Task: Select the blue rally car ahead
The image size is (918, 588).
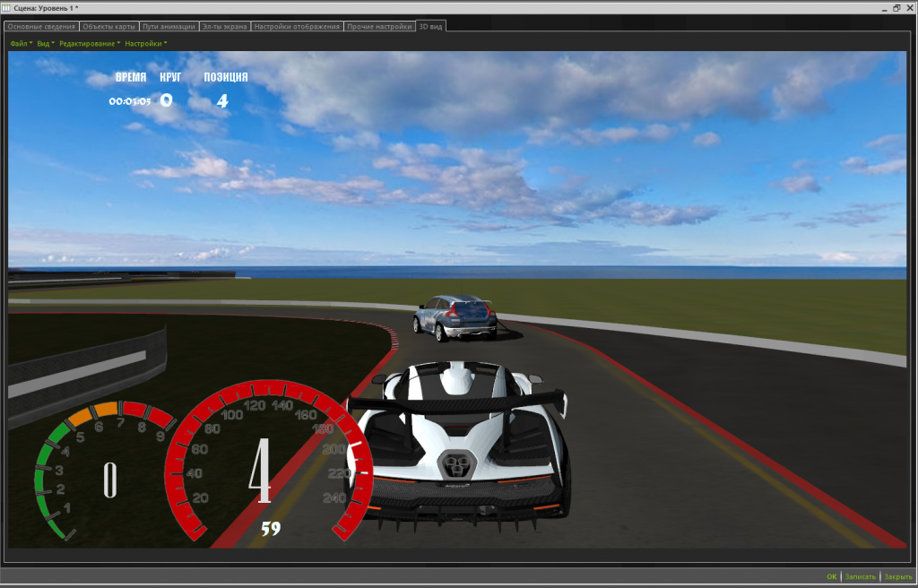Action: pos(455,317)
